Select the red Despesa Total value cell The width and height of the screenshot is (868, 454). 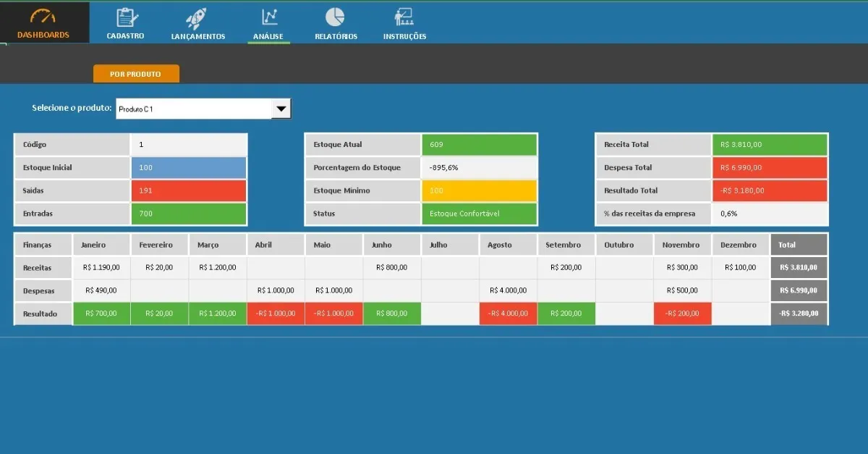point(770,168)
